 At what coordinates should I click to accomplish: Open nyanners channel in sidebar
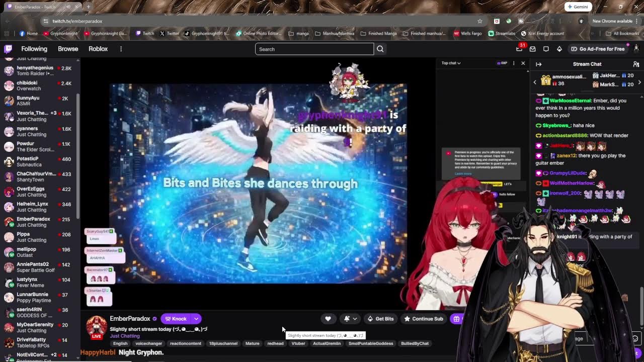[39, 131]
